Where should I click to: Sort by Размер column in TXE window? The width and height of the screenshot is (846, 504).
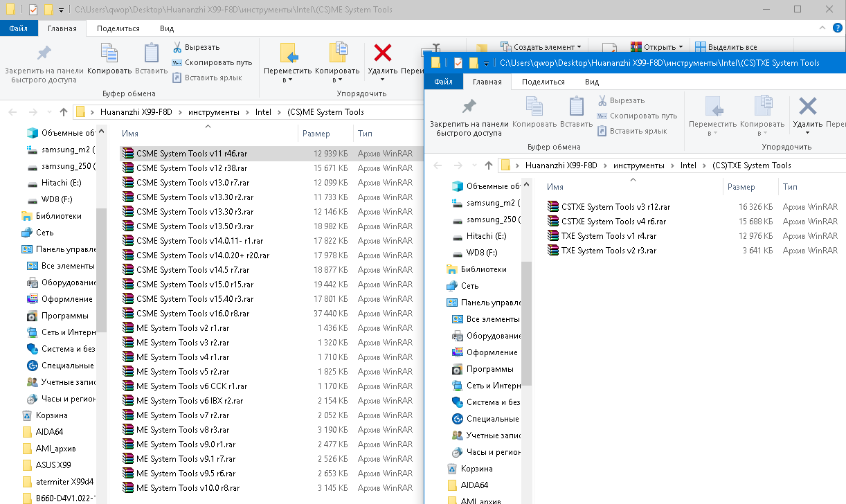[750, 187]
